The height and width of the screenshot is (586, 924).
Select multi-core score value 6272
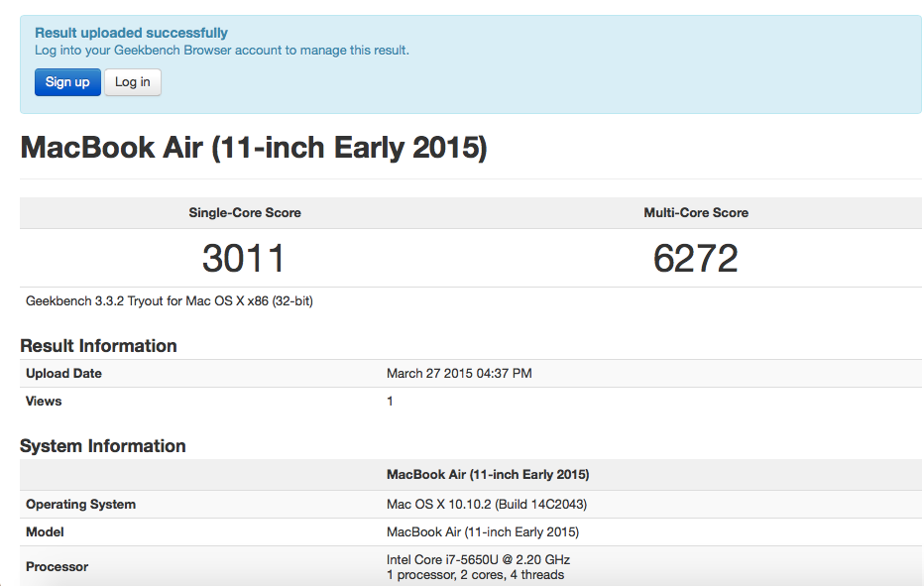[695, 258]
